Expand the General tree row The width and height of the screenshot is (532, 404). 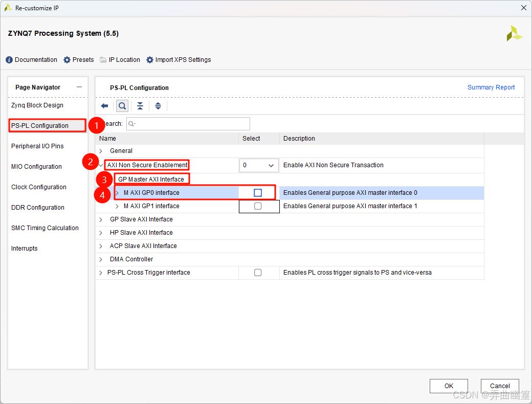101,151
